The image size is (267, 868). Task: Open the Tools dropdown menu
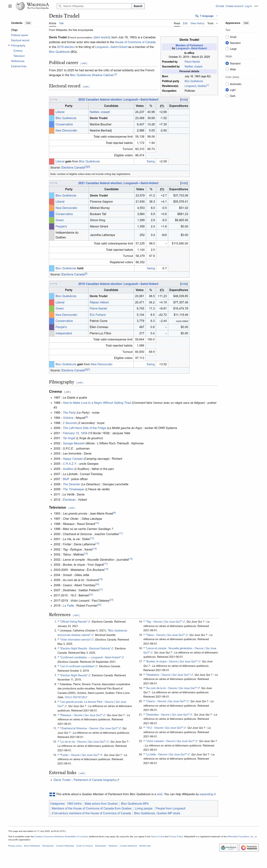[x=212, y=23]
